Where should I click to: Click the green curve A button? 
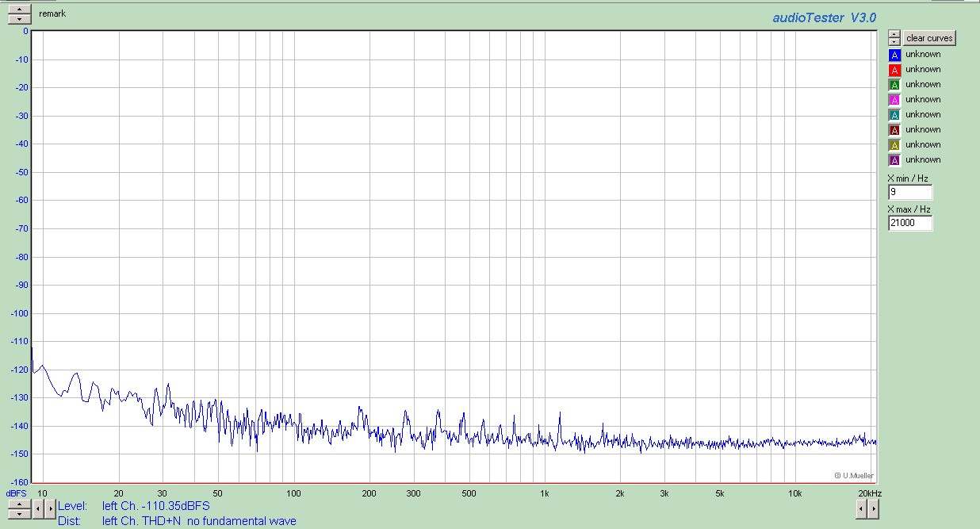coord(894,85)
